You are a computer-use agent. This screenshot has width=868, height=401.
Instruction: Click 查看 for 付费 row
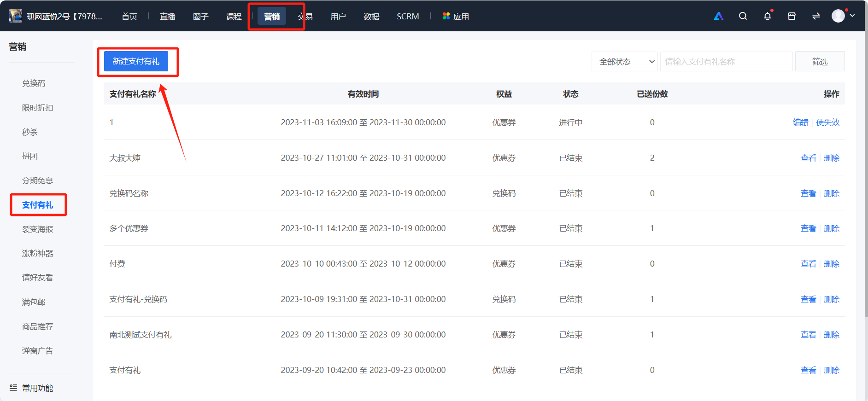[809, 264]
